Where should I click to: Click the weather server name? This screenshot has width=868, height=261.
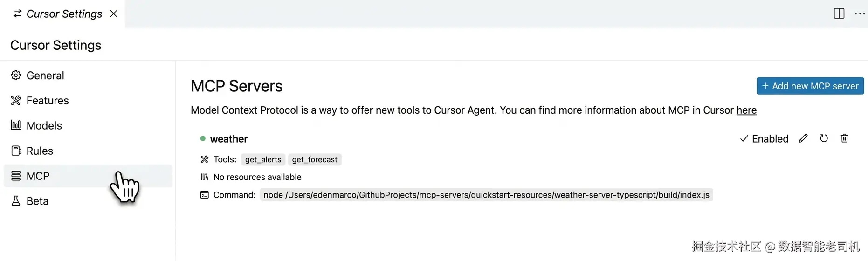pos(229,139)
